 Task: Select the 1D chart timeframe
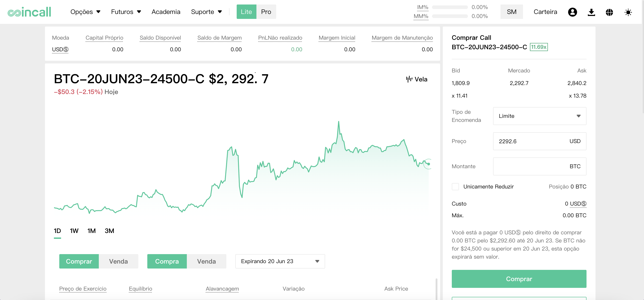pos(57,231)
